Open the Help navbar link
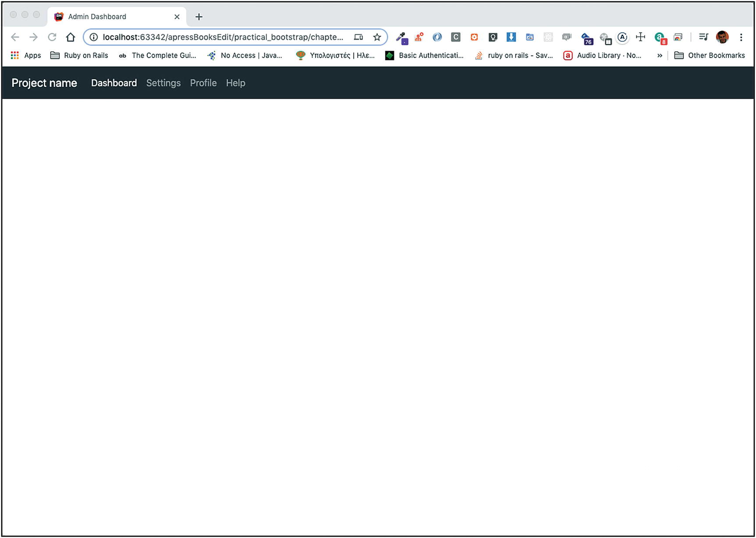This screenshot has width=756, height=538. point(235,83)
